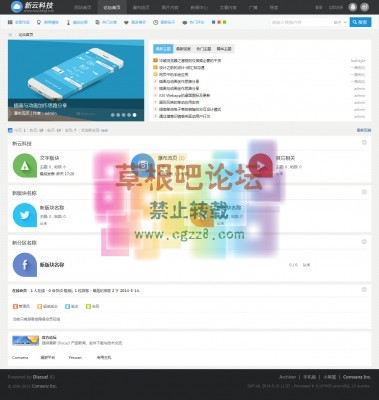Open the 小黑屋 footer link
Image resolution: width=379 pixels, height=400 pixels.
pyautogui.click(x=329, y=377)
